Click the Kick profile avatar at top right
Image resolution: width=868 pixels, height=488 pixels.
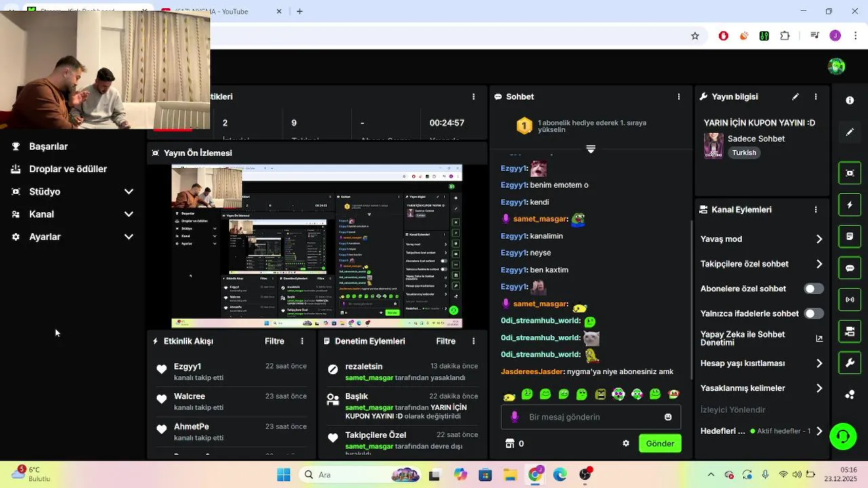pyautogui.click(x=837, y=66)
